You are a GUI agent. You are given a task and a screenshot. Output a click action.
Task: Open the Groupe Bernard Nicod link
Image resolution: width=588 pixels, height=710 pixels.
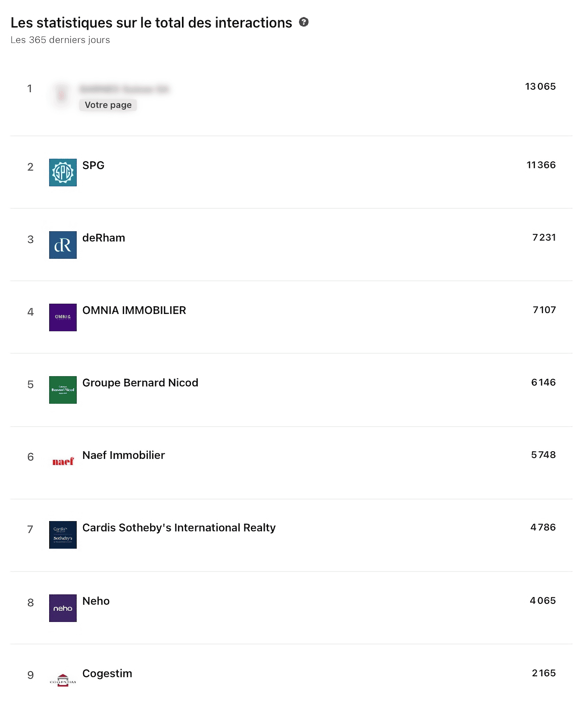(x=140, y=383)
